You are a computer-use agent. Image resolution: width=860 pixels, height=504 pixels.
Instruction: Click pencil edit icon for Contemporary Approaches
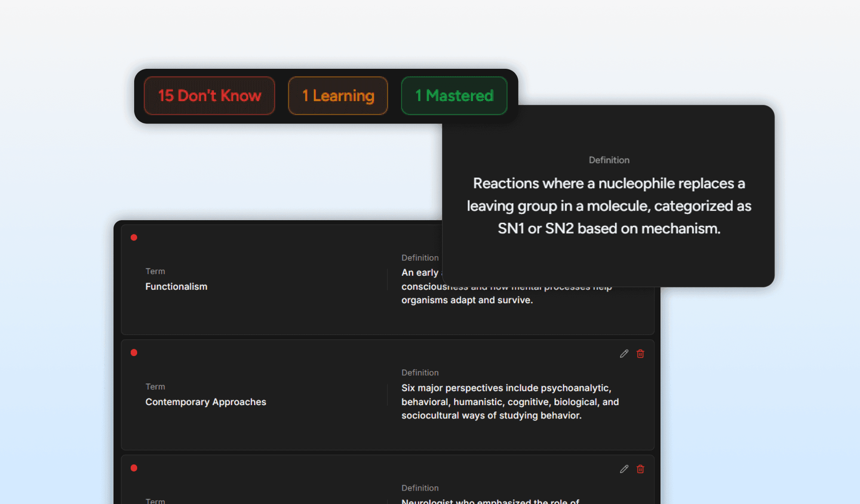pos(624,353)
